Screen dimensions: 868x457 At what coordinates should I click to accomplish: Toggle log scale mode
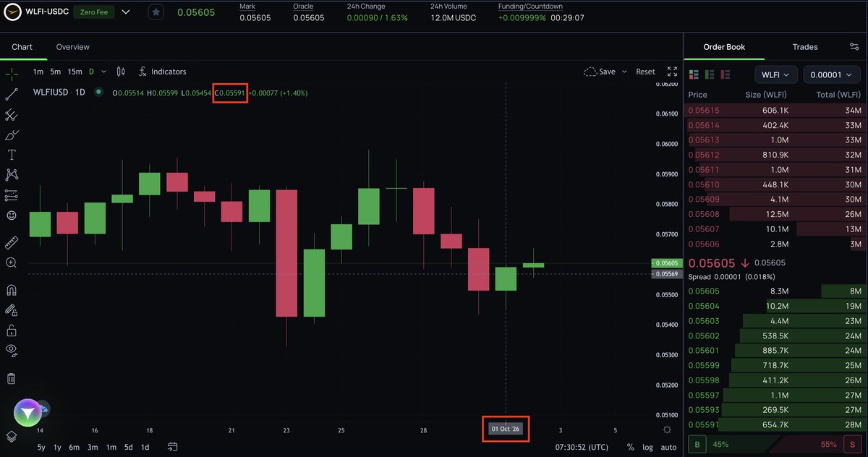click(648, 448)
